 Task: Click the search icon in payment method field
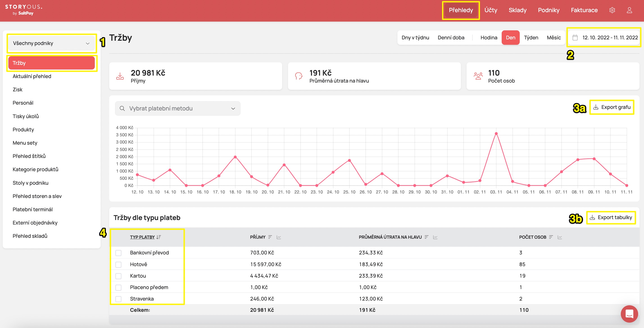point(122,108)
